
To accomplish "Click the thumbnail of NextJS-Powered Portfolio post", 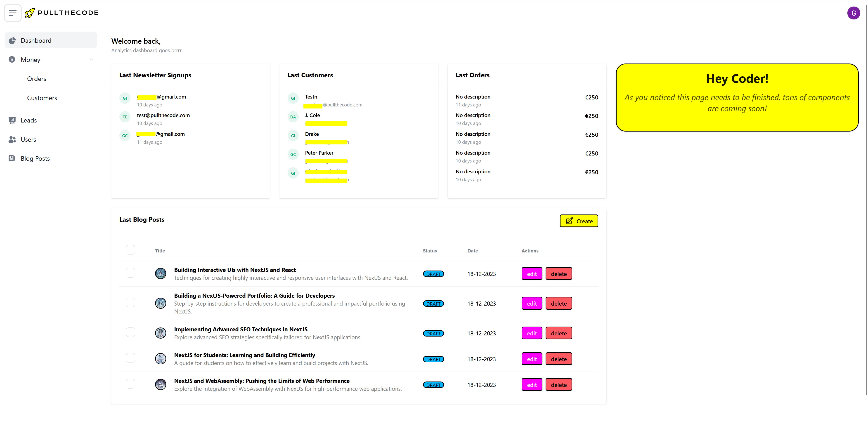I will [x=160, y=303].
